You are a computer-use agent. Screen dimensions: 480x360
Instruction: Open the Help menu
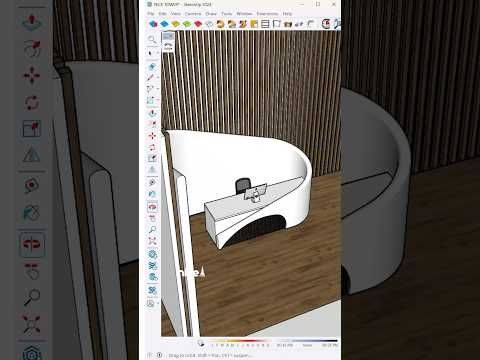[287, 14]
